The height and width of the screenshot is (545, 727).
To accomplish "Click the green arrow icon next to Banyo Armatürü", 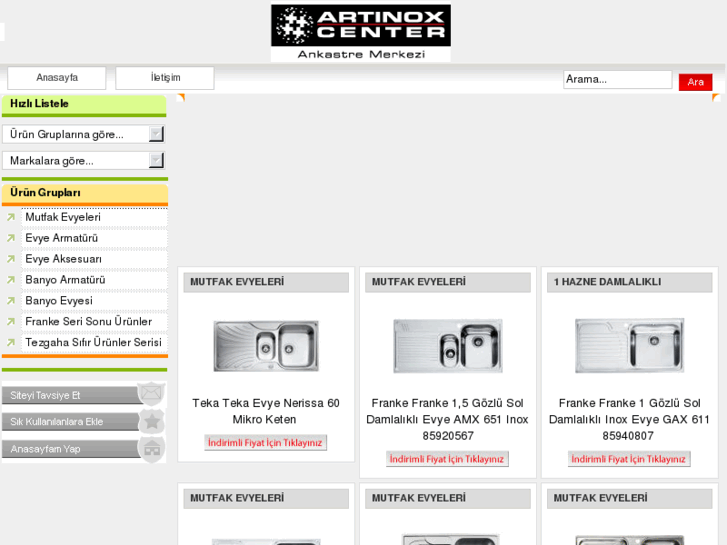I will click(11, 280).
